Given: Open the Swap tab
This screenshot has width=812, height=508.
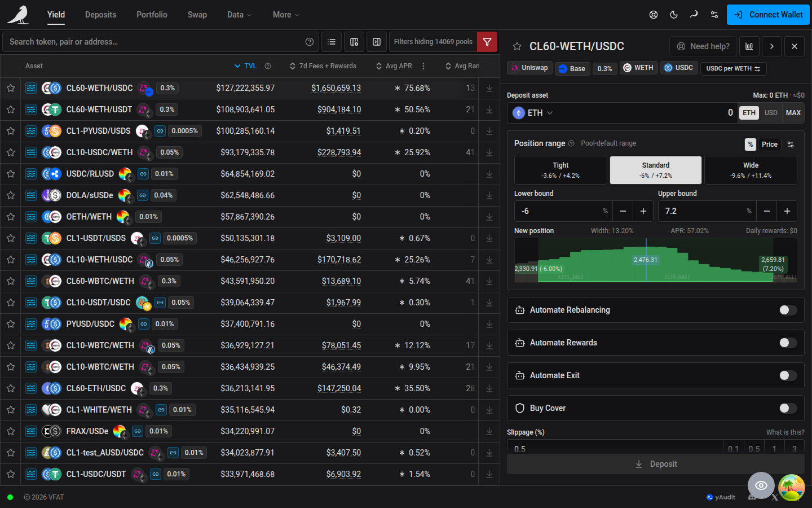Looking at the screenshot, I should click(x=197, y=15).
